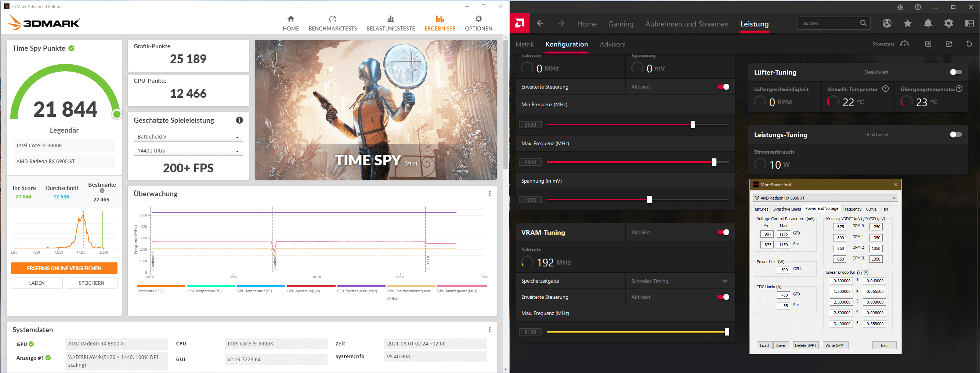The width and height of the screenshot is (980, 373).
Task: Start Stresstest gauge icon
Action: pos(905,44)
